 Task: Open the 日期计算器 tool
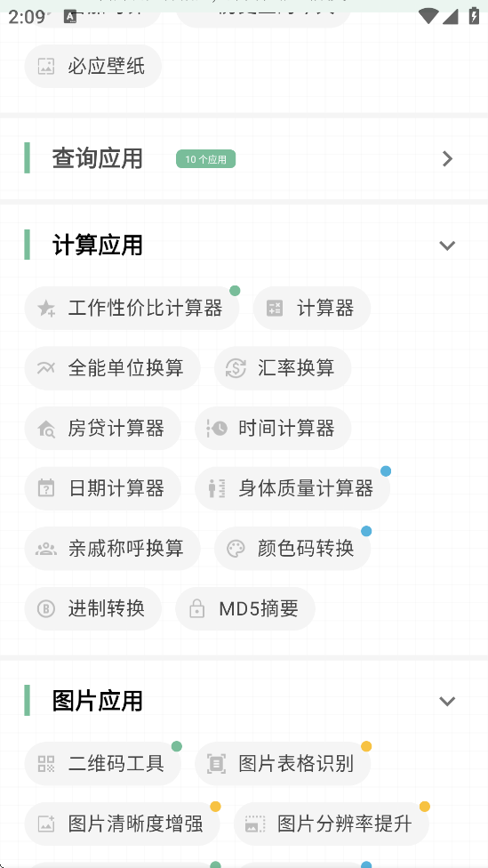click(102, 488)
